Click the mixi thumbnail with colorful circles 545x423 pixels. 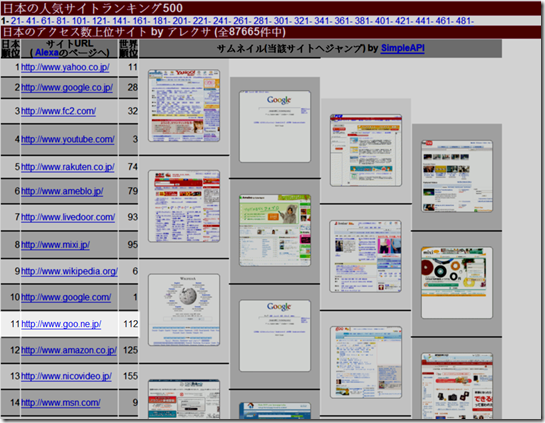tap(457, 283)
